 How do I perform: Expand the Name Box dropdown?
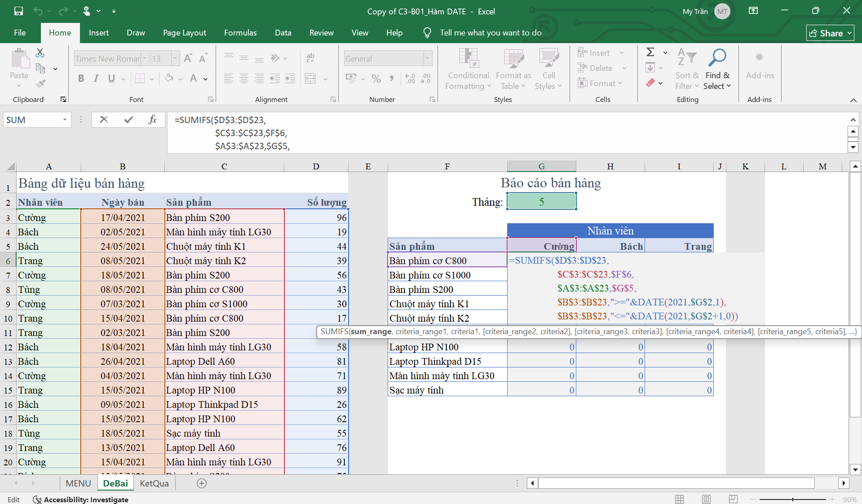65,119
